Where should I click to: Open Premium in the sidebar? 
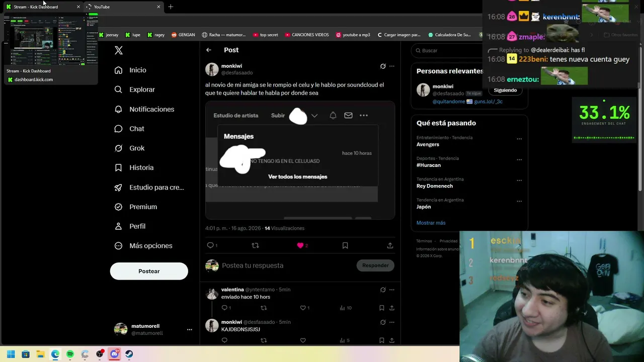click(x=135, y=207)
